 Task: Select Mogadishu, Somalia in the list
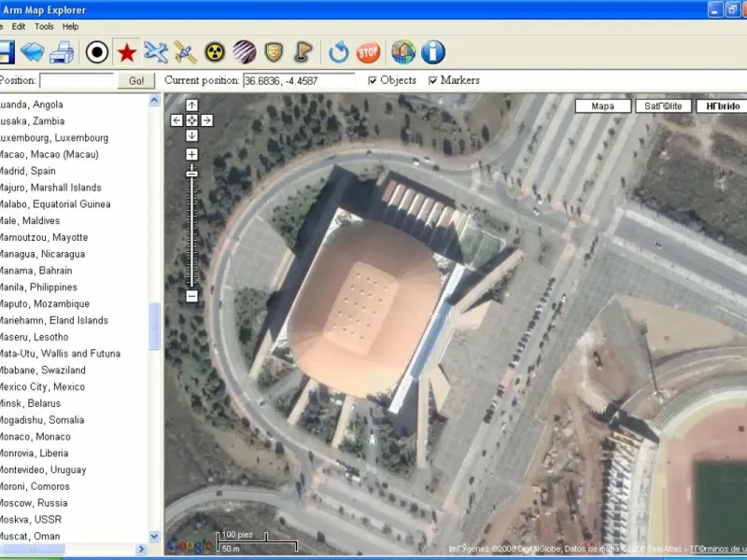point(42,420)
